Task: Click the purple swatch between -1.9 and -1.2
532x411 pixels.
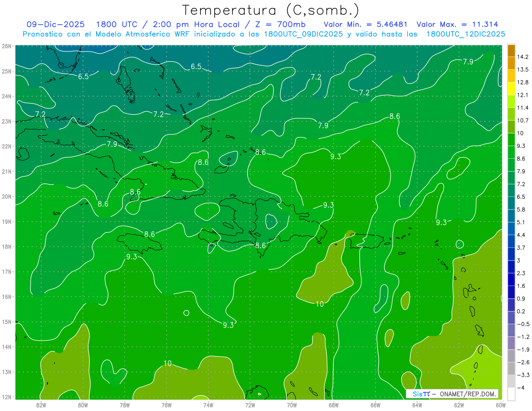Action: click(511, 343)
